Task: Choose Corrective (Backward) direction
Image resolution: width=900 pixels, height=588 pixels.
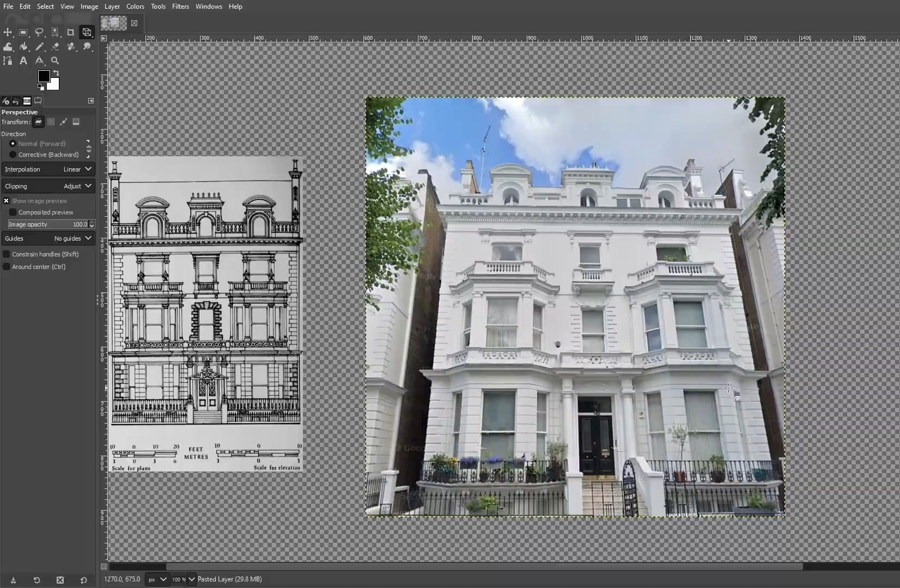Action: [x=44, y=155]
